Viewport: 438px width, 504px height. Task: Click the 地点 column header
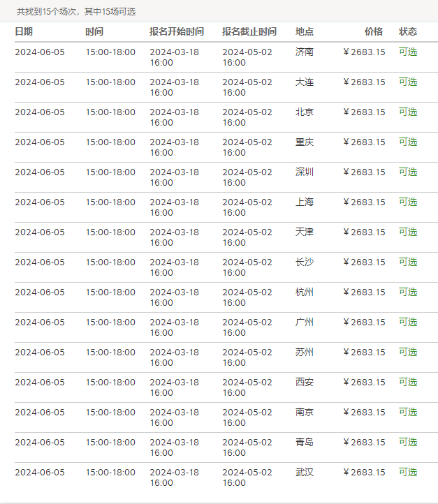point(305,31)
